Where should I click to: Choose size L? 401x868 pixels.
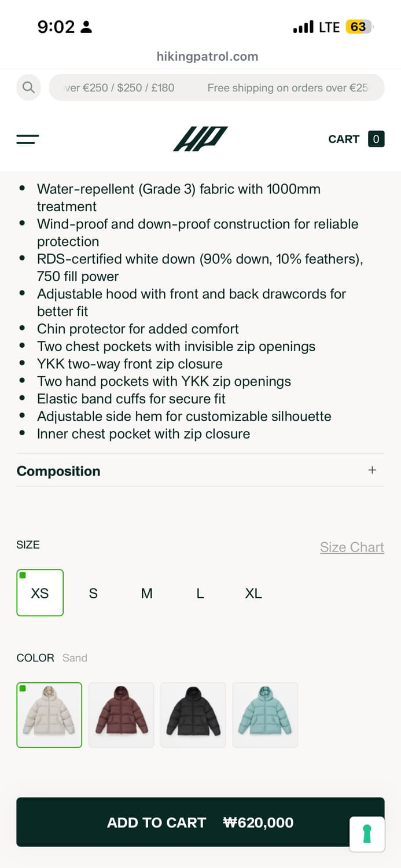pyautogui.click(x=200, y=593)
